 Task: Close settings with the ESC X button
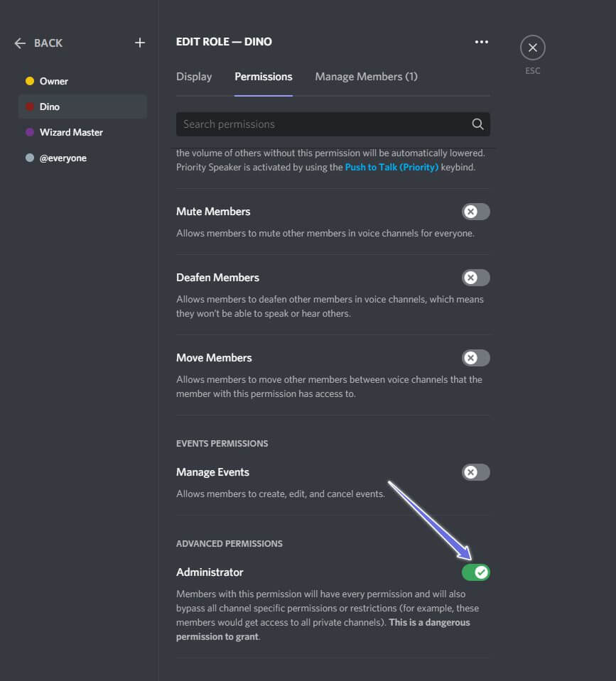(533, 48)
